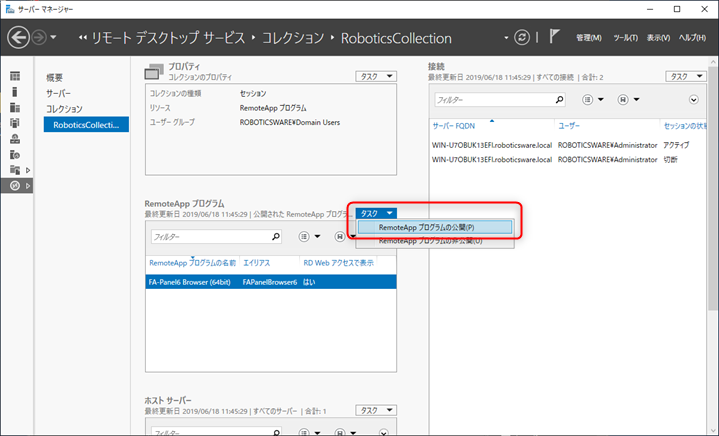Open コレクション in the navigation list
Viewport: 719px width, 436px height.
[x=64, y=109]
